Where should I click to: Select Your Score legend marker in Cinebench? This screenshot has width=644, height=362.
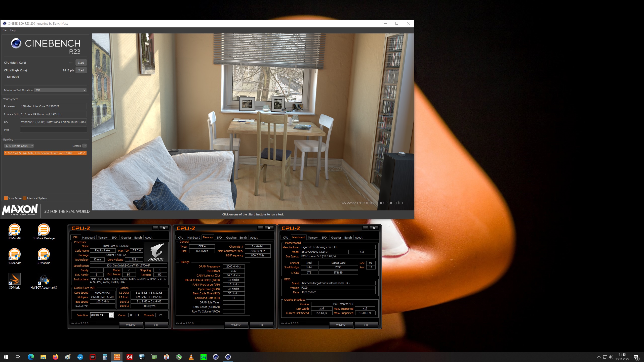[x=6, y=198]
